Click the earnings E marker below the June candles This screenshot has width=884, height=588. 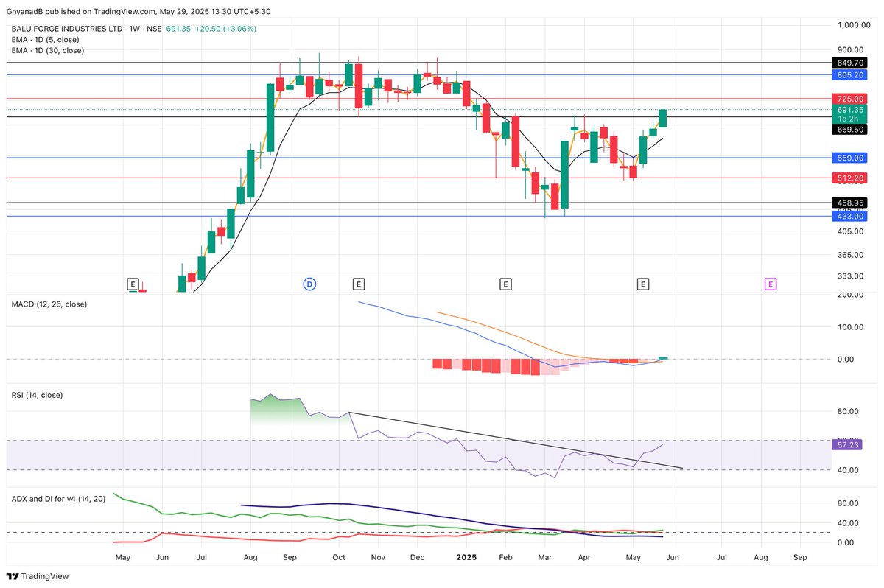click(x=133, y=284)
